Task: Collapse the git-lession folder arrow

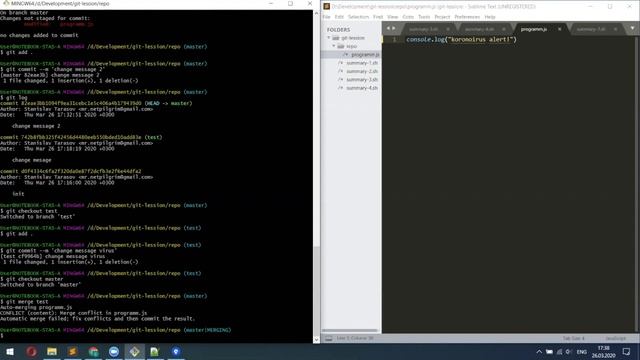Action: [x=329, y=38]
